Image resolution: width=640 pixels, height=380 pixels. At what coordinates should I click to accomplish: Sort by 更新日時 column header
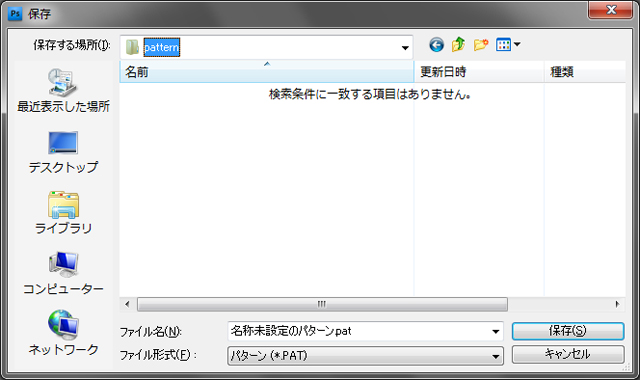(x=479, y=72)
